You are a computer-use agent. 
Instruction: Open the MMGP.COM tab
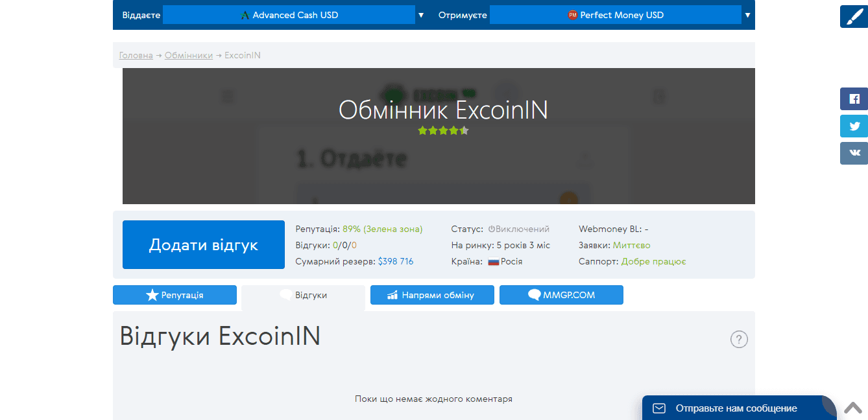tap(561, 295)
